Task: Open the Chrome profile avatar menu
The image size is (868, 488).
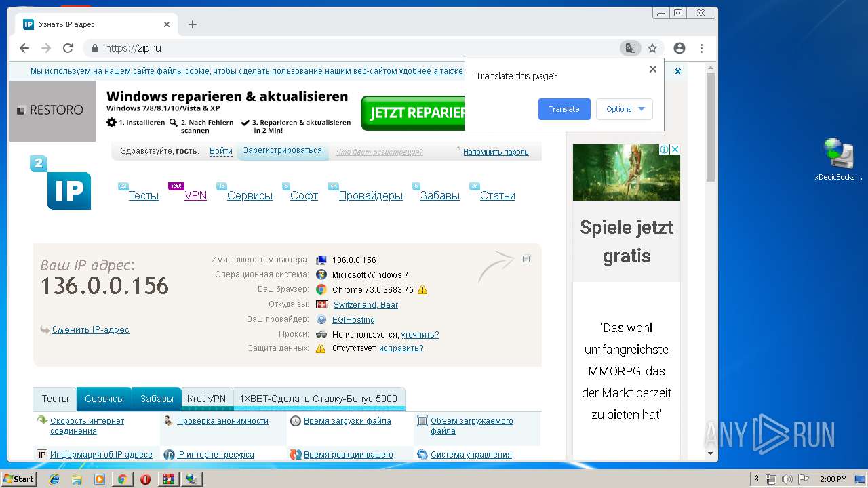Action: [679, 48]
